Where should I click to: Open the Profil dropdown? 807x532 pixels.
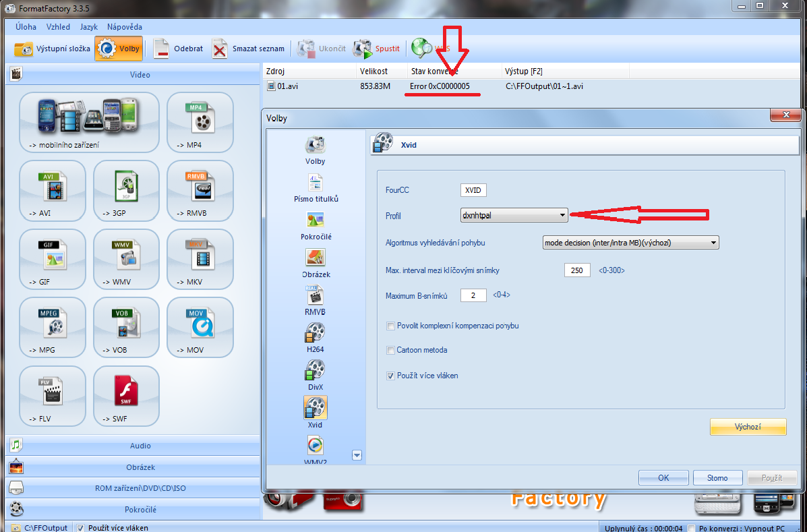coord(514,216)
